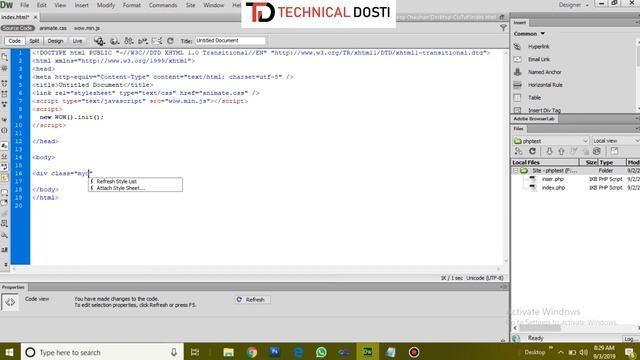Insert a Table from Insert panel
The image size is (640, 360).
(534, 98)
